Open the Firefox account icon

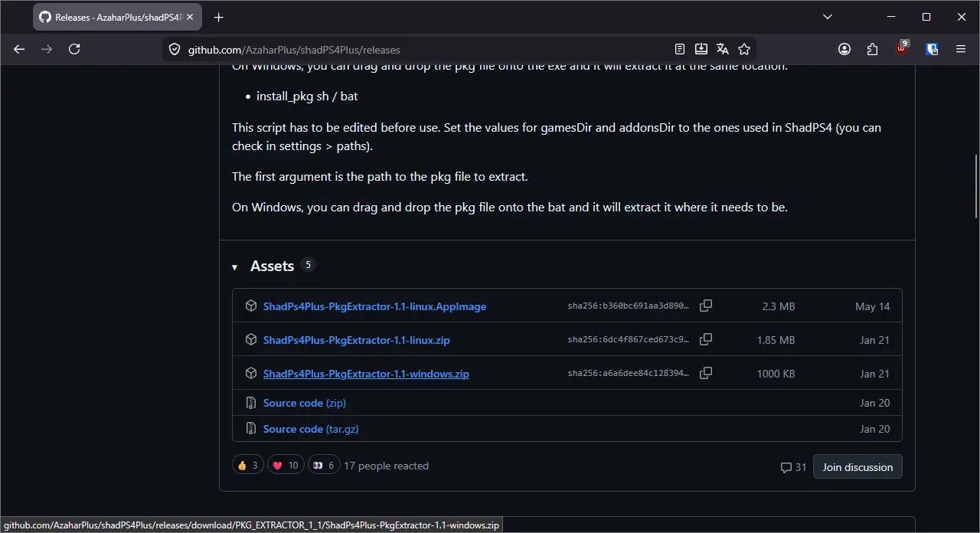(844, 49)
